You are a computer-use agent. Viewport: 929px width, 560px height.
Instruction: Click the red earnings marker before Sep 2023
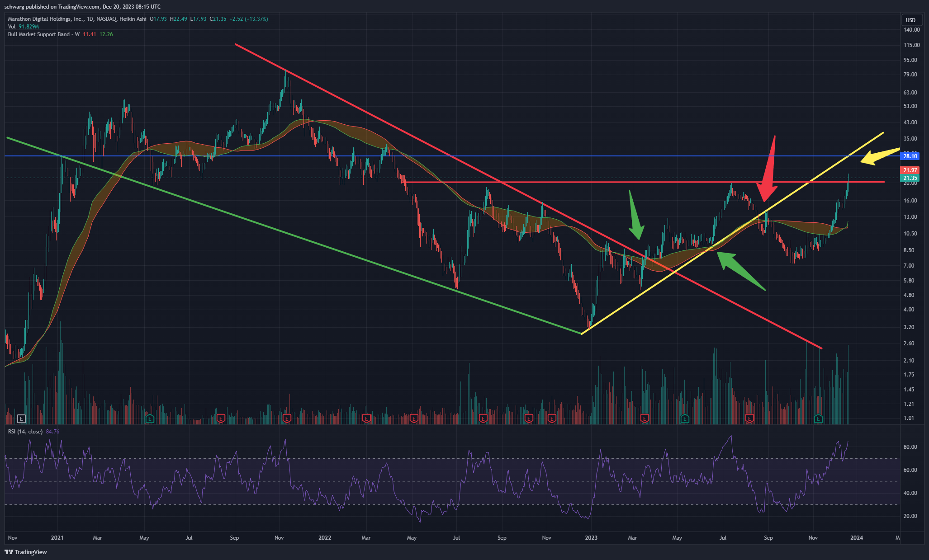click(x=749, y=419)
